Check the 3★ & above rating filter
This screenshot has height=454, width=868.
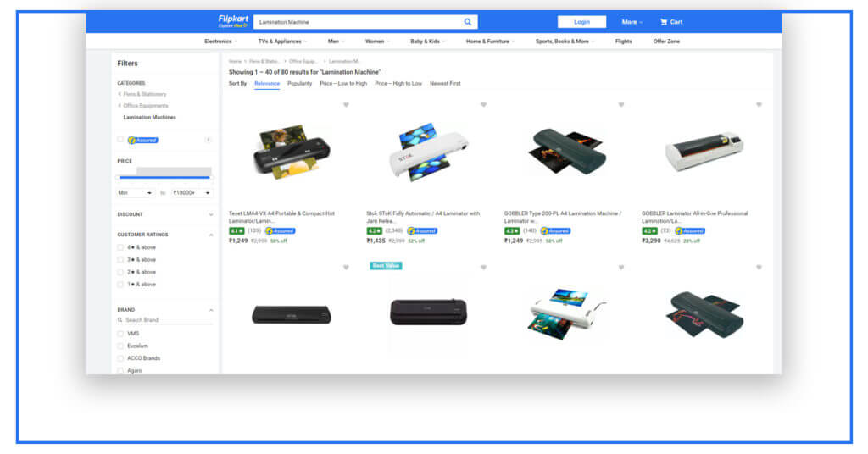pos(120,259)
